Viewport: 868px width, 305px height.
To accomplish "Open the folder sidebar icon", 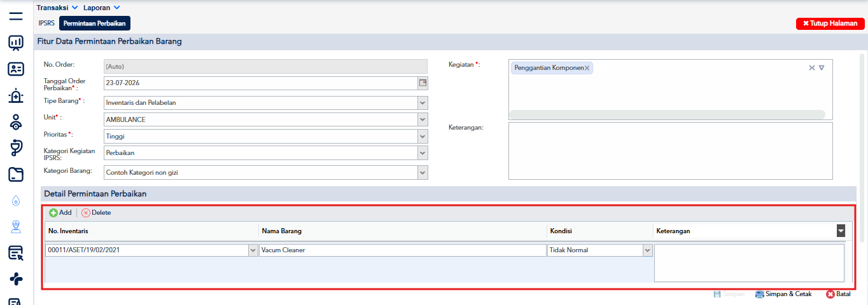I will (x=16, y=174).
